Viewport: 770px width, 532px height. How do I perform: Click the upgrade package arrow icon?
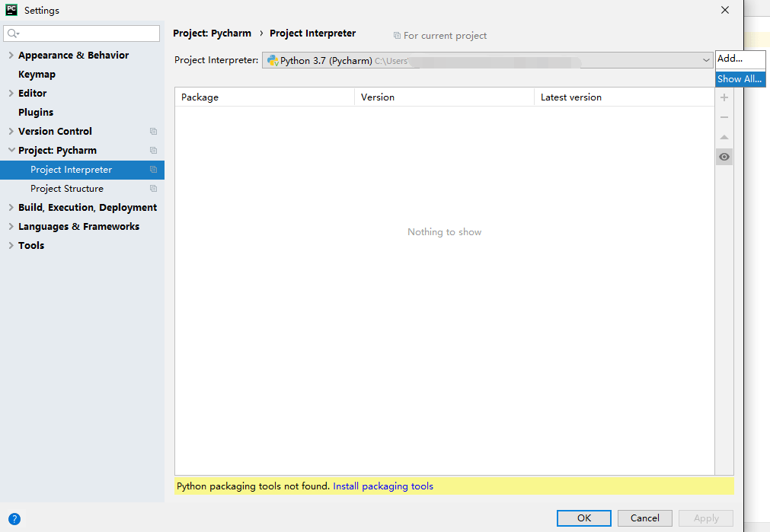(724, 137)
